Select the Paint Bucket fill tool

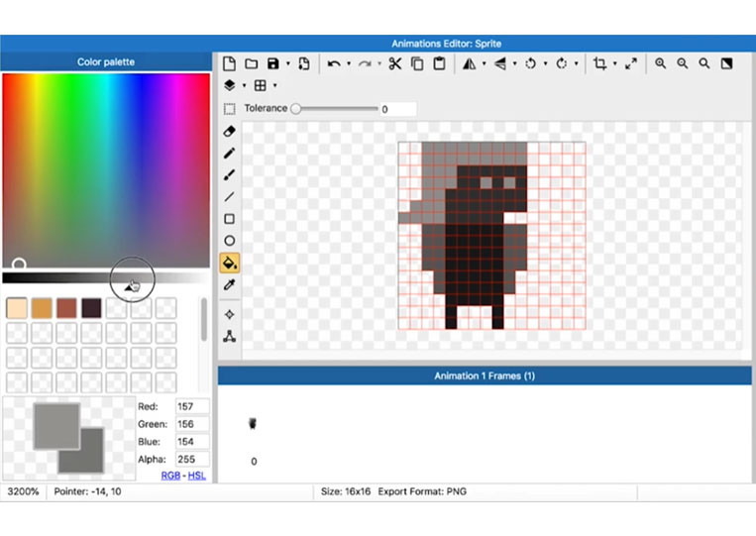(230, 264)
